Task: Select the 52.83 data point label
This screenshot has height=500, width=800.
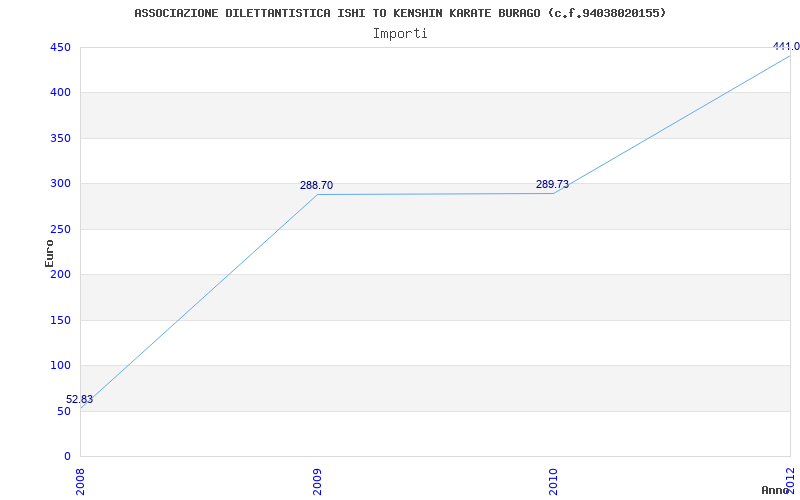Action: [x=80, y=399]
